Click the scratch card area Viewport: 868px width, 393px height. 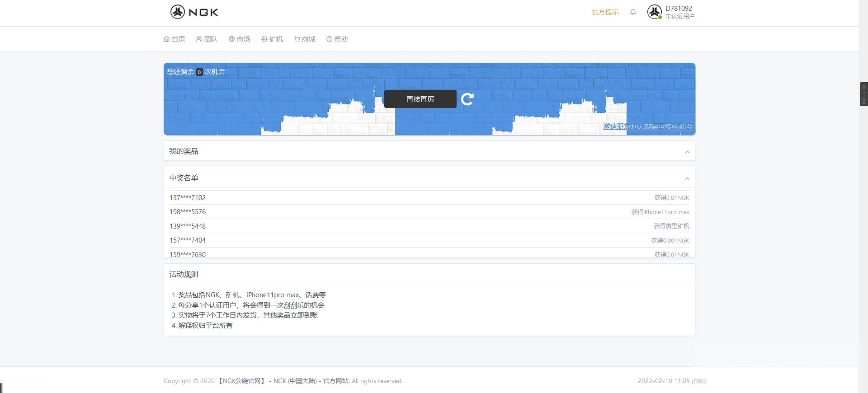(429, 99)
